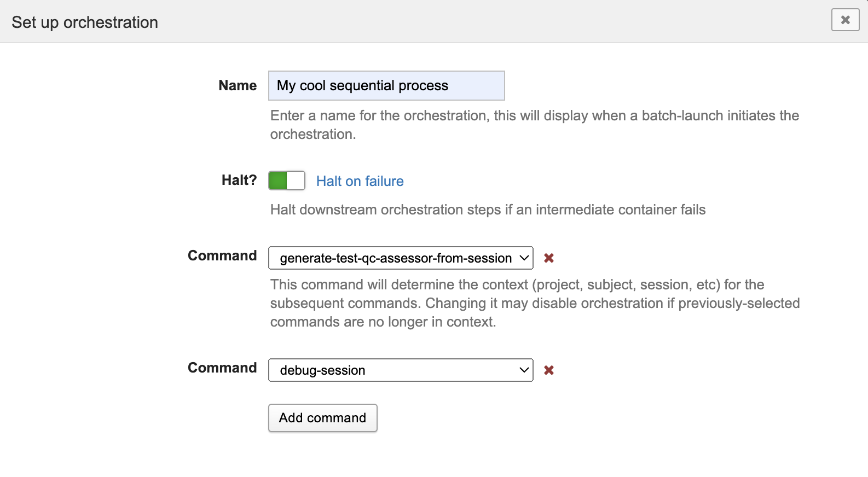Viewport: 868px width, 477px height.
Task: Focus the Name input with "My cool sequential process"
Action: pos(386,86)
